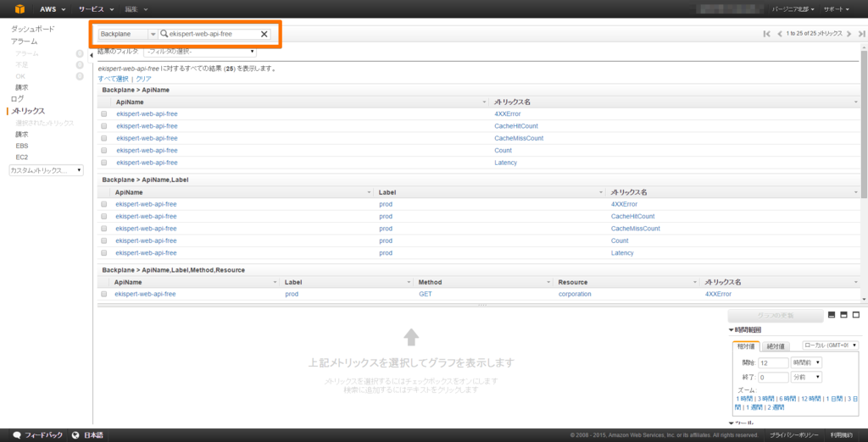This screenshot has height=442, width=868.
Task: Open the ApiName column header dropdown arrow
Action: pos(486,103)
